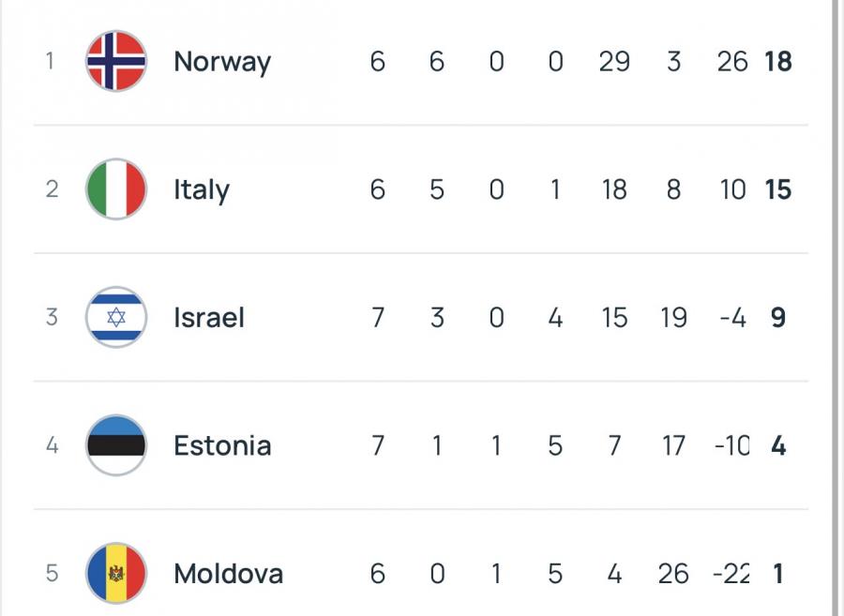Click Israel's 9 points total
Image resolution: width=844 pixels, height=616 pixels.
pos(778,318)
